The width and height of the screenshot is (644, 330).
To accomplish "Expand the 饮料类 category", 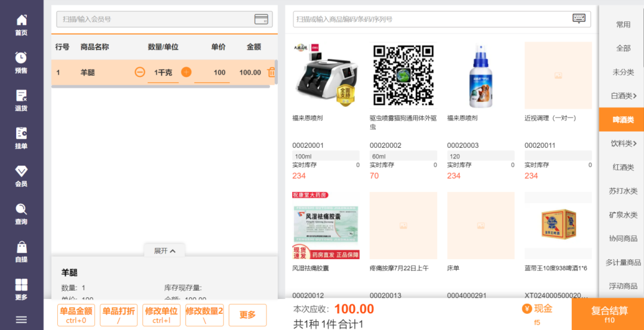I will click(624, 144).
